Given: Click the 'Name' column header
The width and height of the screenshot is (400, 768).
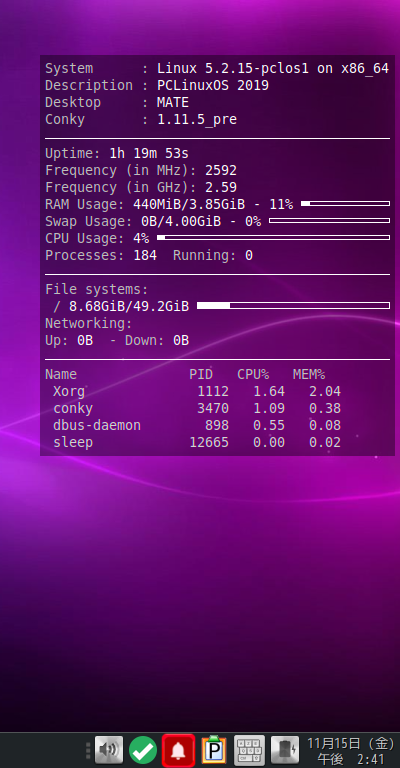Looking at the screenshot, I should point(61,375).
